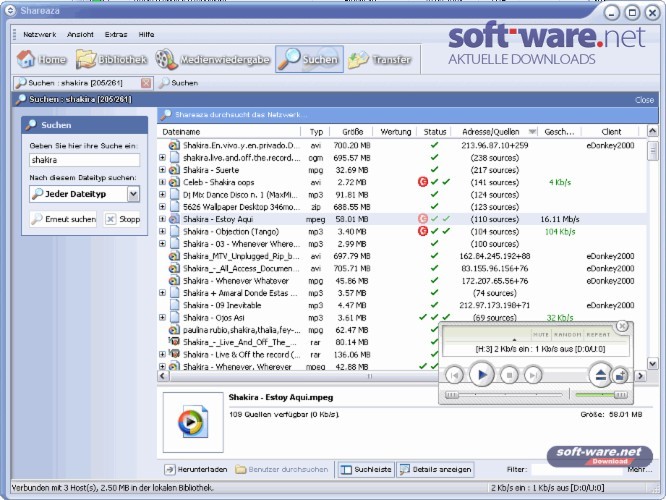
Task: Click media icon of Shakira_MTV_Unplugged_Rip file
Action: 174,256
